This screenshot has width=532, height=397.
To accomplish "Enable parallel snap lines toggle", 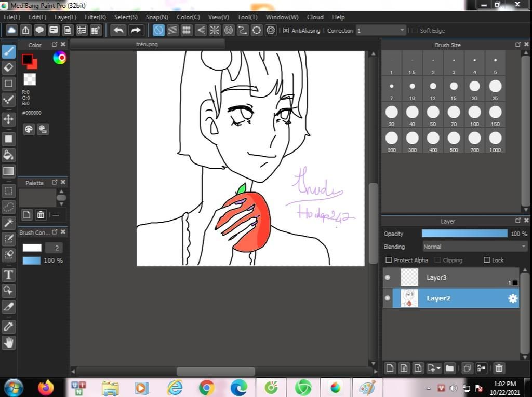I will 172,30.
